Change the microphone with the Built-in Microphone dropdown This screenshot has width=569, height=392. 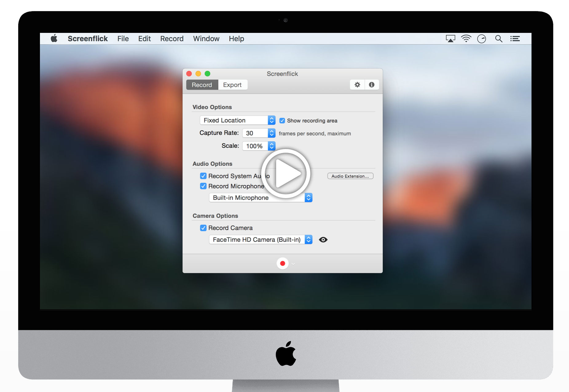point(260,198)
